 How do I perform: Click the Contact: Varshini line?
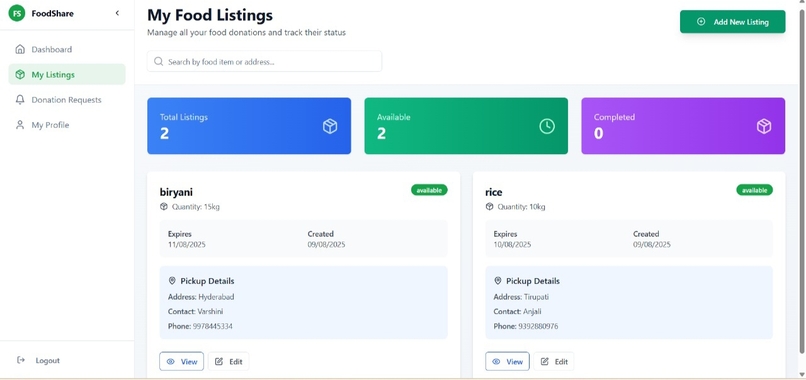pos(195,311)
